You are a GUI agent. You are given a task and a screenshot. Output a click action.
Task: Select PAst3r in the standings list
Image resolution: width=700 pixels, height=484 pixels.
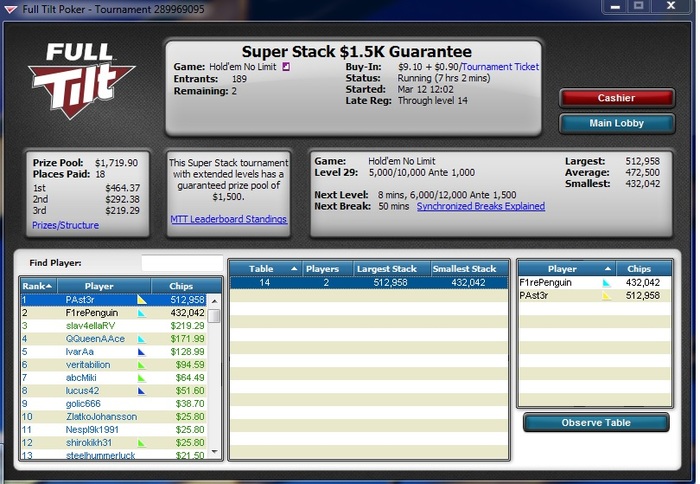[114, 300]
